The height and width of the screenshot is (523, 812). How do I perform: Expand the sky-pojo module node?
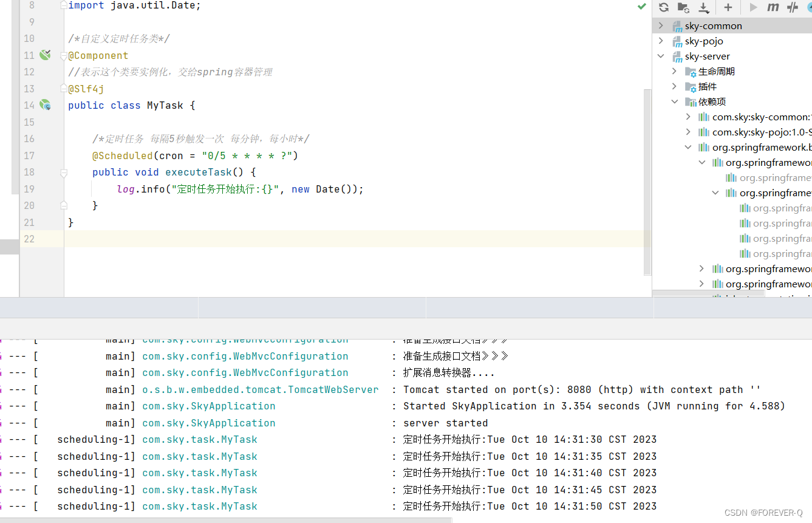point(661,41)
